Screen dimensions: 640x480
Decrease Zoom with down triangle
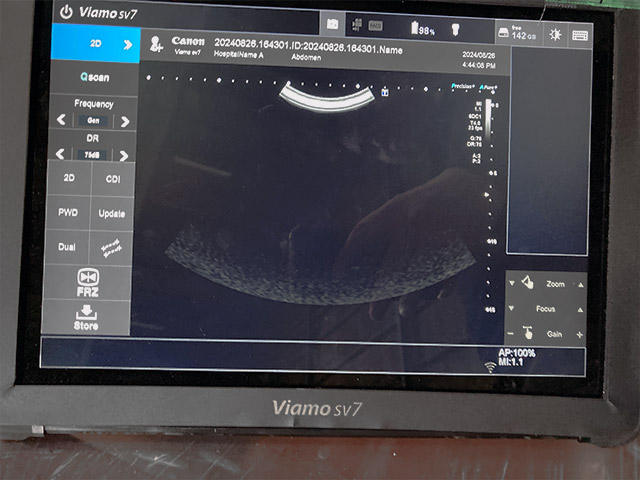(512, 283)
